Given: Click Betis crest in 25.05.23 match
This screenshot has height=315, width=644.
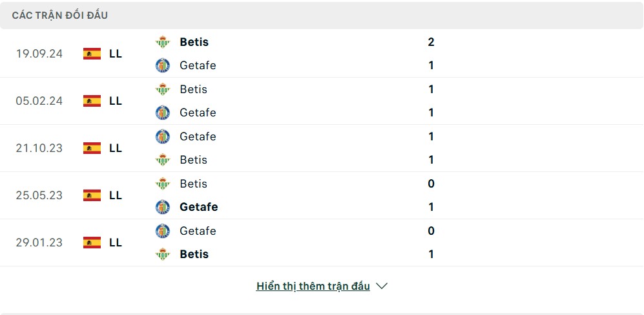Looking at the screenshot, I should (163, 184).
